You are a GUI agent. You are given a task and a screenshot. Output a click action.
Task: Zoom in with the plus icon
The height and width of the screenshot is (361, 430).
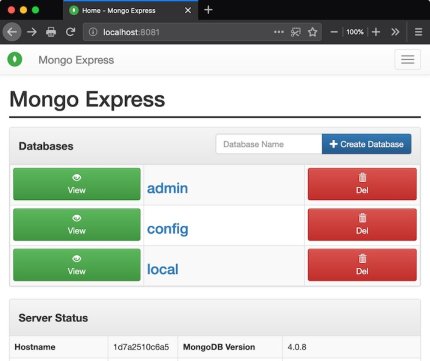pyautogui.click(x=376, y=32)
